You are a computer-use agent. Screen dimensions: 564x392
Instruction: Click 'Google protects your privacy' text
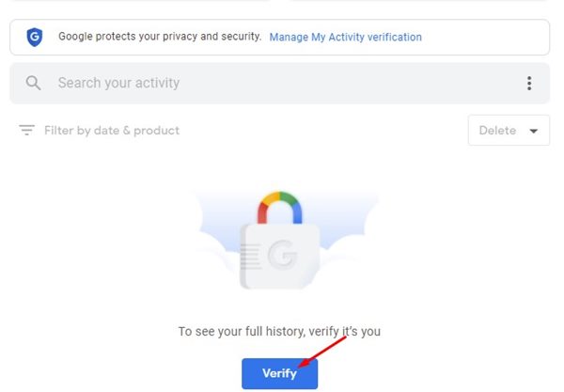coord(160,37)
